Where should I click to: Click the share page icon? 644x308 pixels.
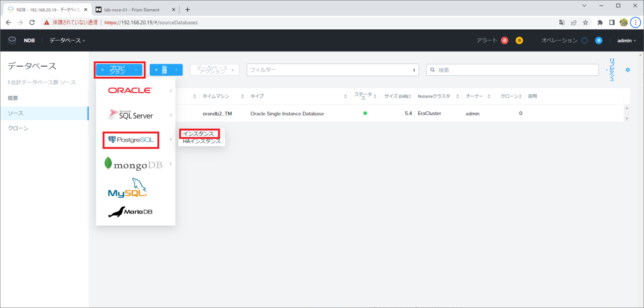click(574, 23)
